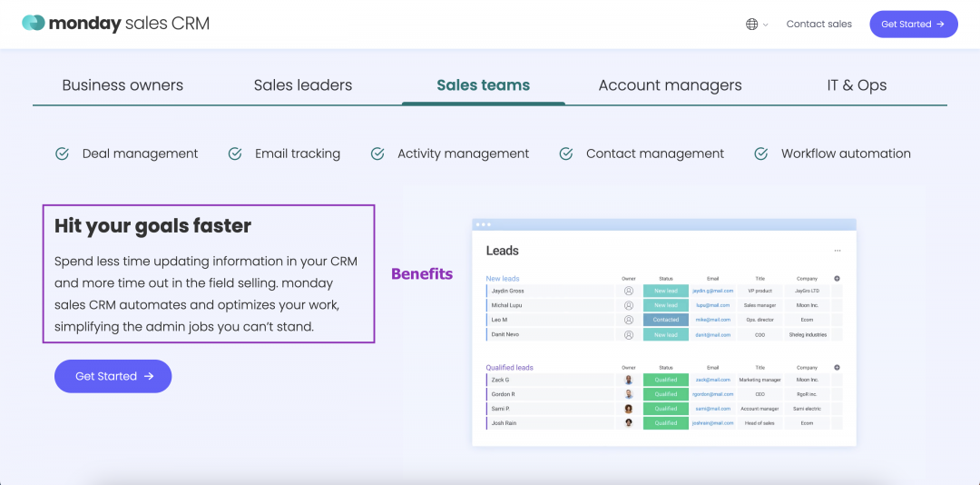Screen dimensions: 980x485
Task: Expand the chevron beside the globe icon
Action: 766,25
